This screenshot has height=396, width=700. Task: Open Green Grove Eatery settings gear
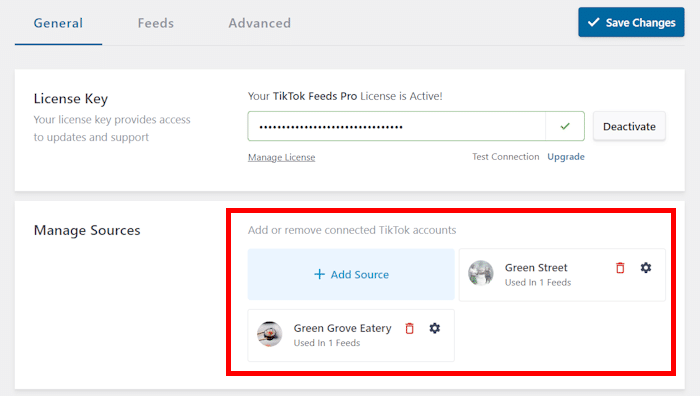coord(434,328)
